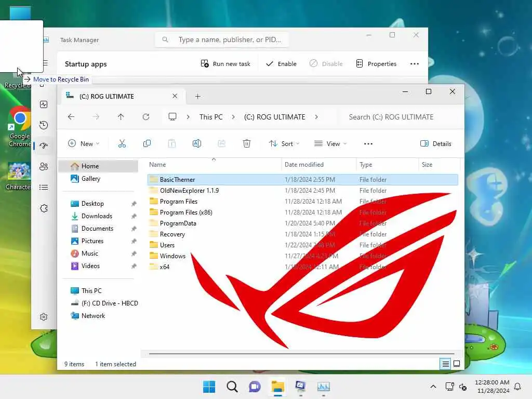
Task: Open pinned Desktop folder in sidebar
Action: (x=92, y=204)
